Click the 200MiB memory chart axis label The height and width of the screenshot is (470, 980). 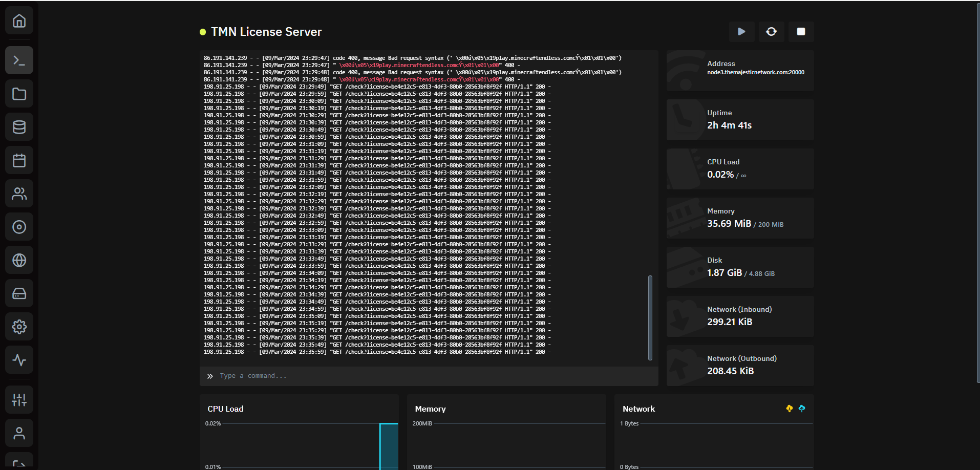click(x=422, y=424)
